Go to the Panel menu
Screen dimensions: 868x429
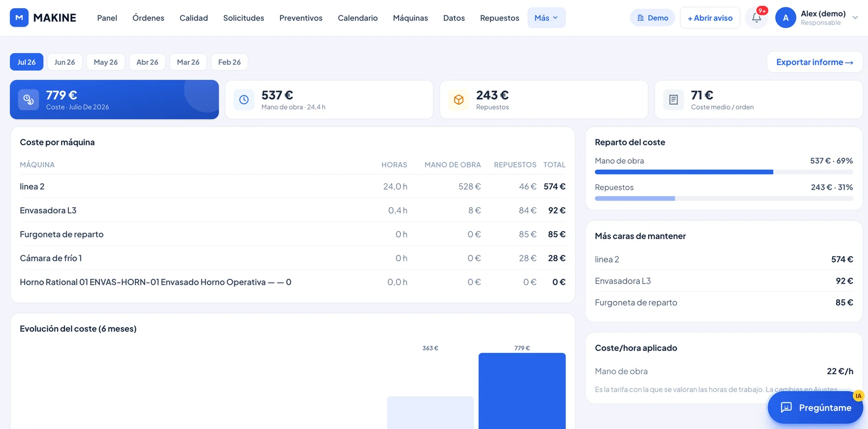tap(107, 18)
